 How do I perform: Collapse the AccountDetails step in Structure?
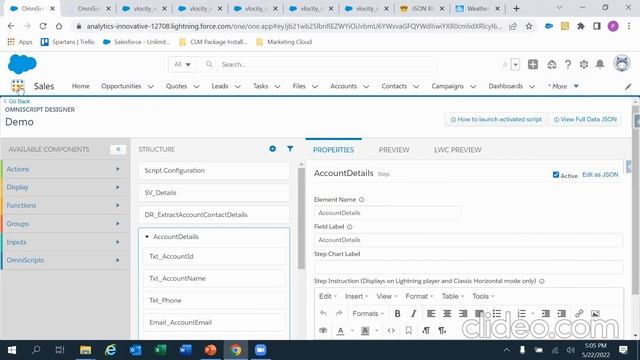click(147, 237)
